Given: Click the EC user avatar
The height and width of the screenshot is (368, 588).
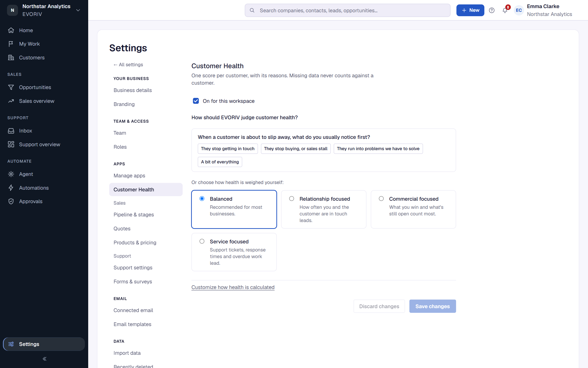Looking at the screenshot, I should tap(519, 10).
